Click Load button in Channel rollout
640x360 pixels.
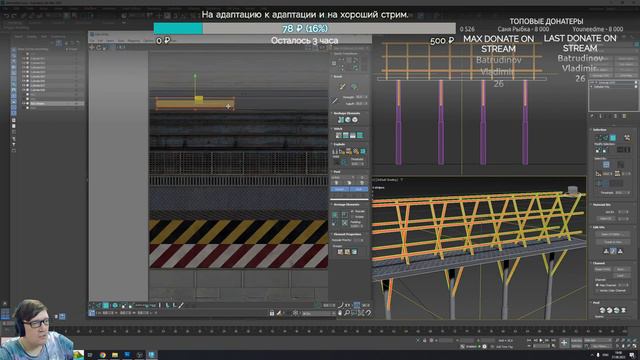(x=621, y=276)
